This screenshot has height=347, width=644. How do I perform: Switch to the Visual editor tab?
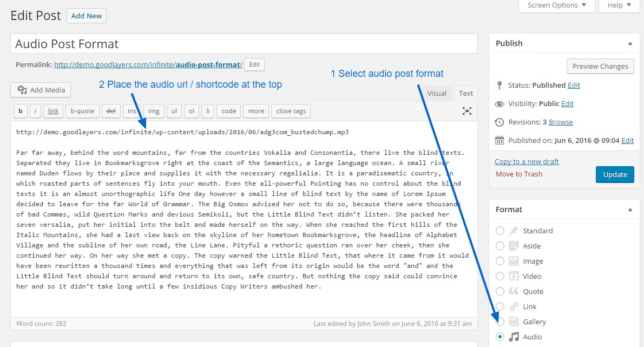[437, 93]
